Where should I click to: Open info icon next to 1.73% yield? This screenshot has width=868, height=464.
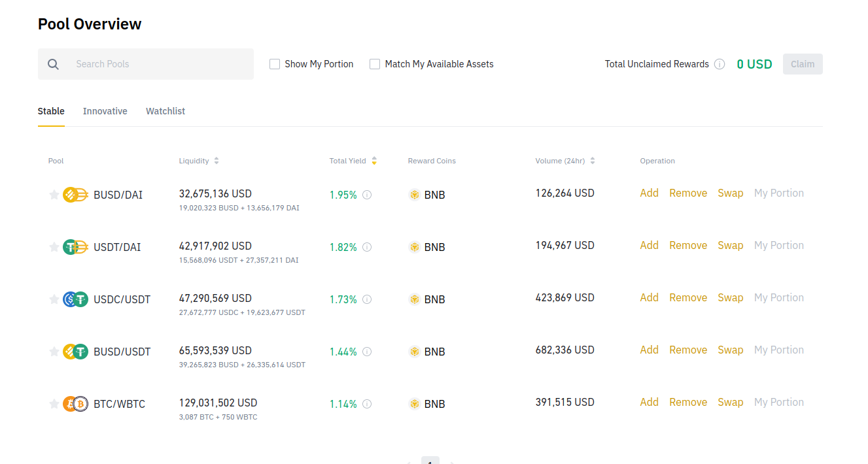[367, 299]
